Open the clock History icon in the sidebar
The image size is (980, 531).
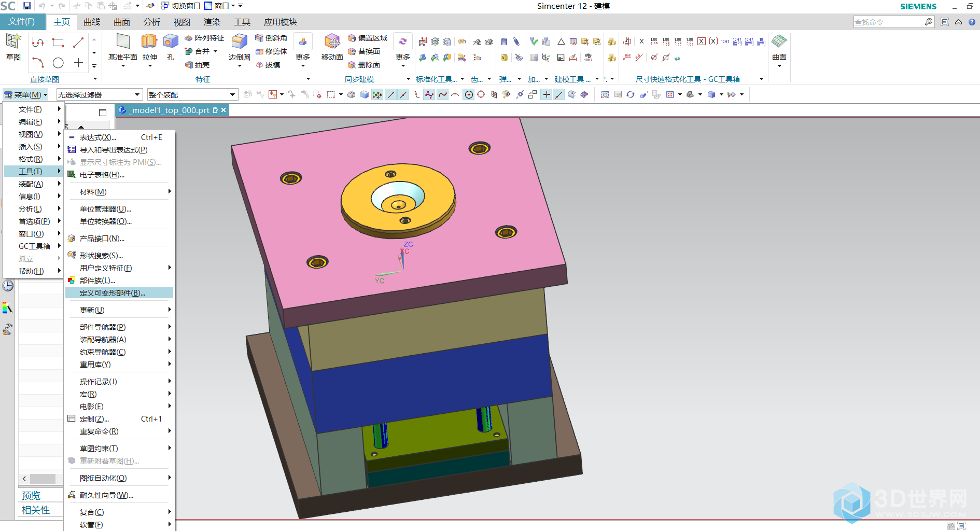click(8, 286)
